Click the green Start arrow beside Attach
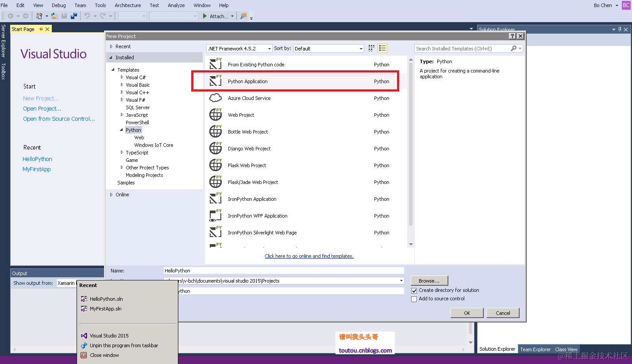Screen dimensions: 632x364 click(204, 16)
